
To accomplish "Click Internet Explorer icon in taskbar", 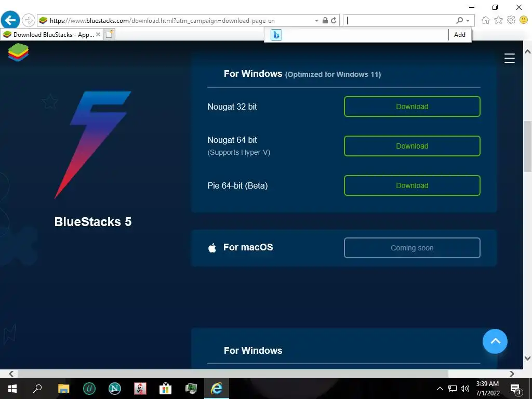I will click(x=217, y=389).
